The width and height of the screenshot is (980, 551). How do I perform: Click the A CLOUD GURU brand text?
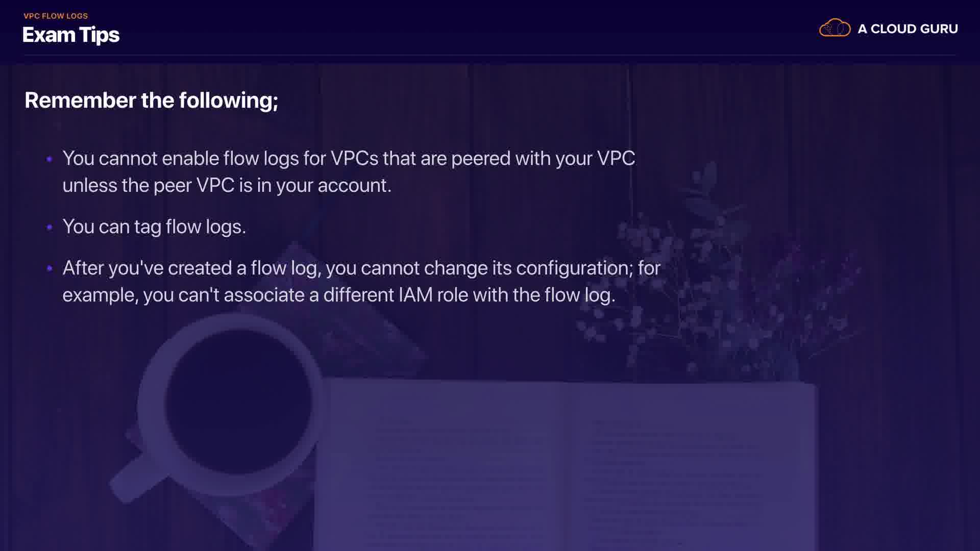coord(908,29)
